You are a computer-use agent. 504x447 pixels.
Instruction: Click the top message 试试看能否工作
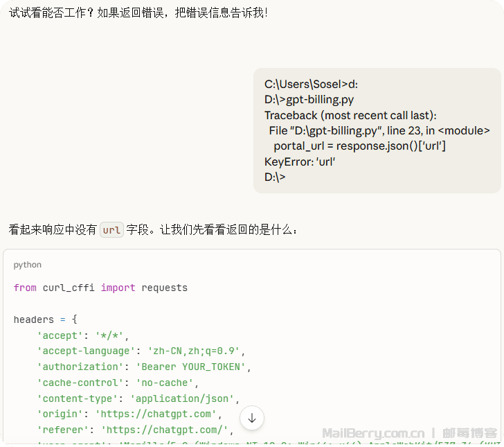pyautogui.click(x=138, y=12)
